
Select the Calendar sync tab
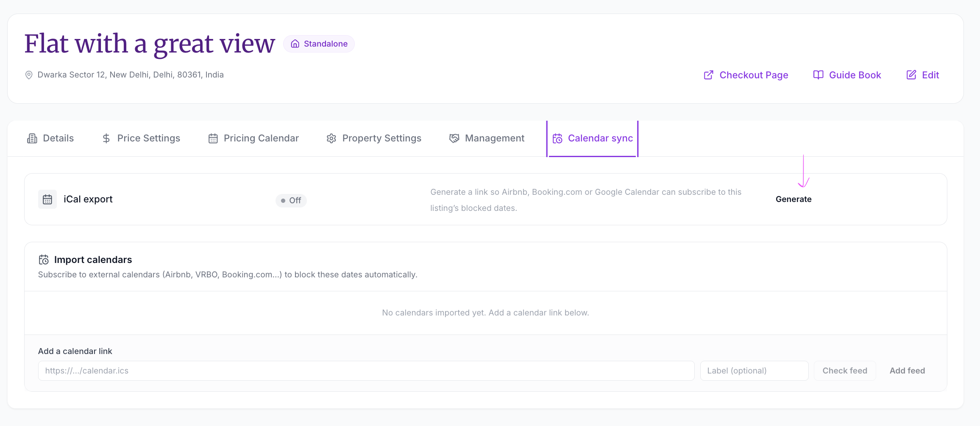pyautogui.click(x=593, y=138)
